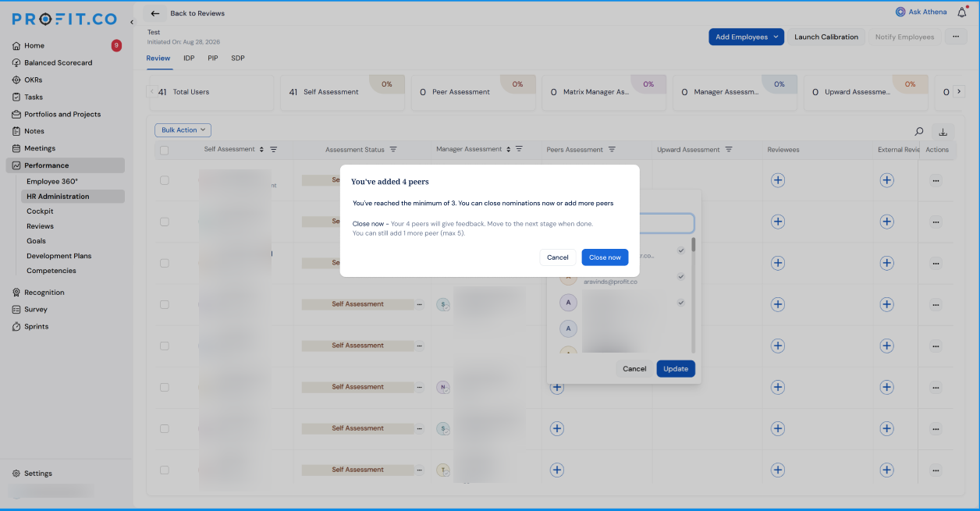Open Development Plans under Performance
980x511 pixels.
(x=59, y=256)
